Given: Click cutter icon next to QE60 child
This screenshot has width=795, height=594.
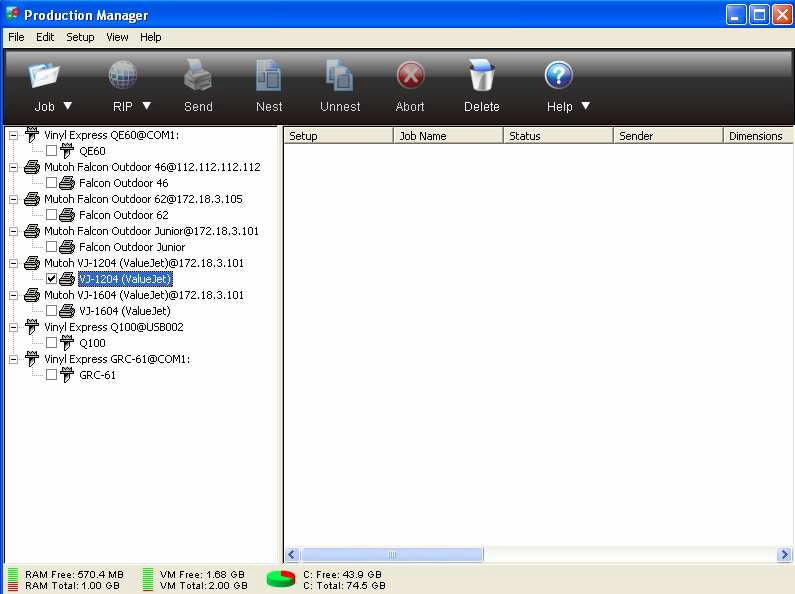Looking at the screenshot, I should pos(67,151).
